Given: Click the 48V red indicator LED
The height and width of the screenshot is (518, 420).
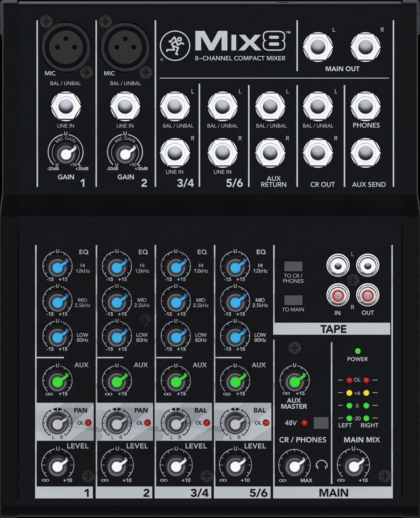Looking at the screenshot, I should pos(304,423).
